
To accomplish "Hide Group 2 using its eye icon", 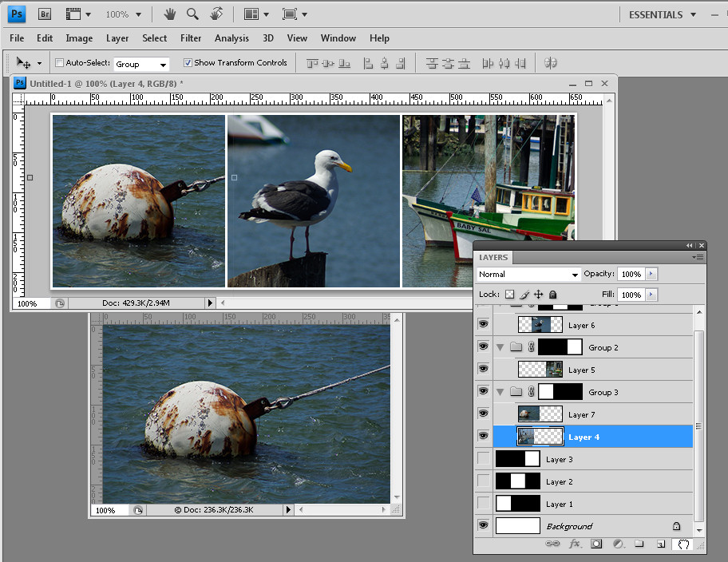I will pos(483,346).
